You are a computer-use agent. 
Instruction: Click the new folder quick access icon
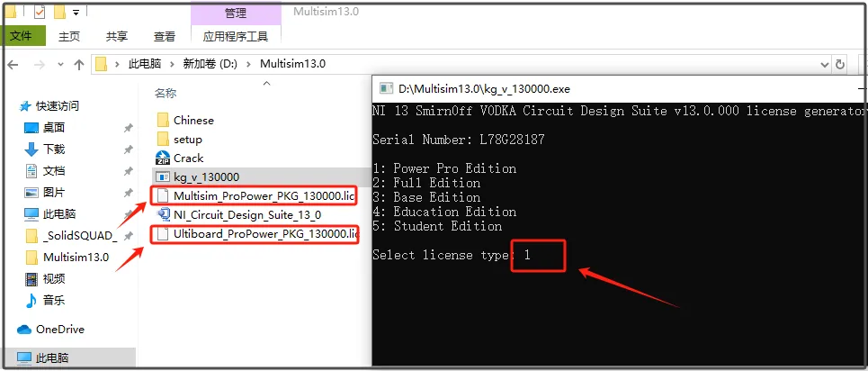click(x=59, y=11)
